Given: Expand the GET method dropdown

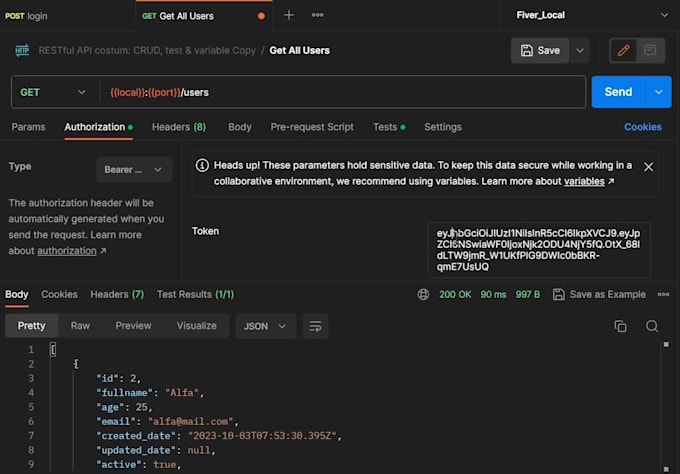Looking at the screenshot, I should pyautogui.click(x=54, y=92).
